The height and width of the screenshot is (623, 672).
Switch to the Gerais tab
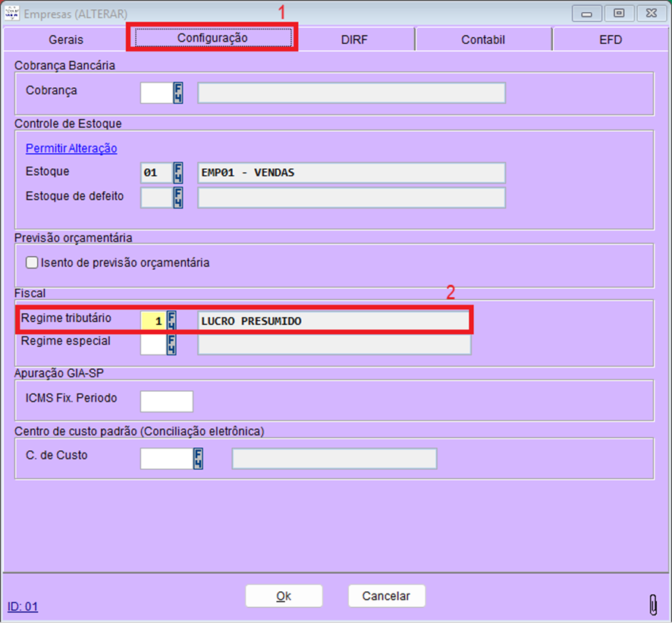tap(65, 39)
